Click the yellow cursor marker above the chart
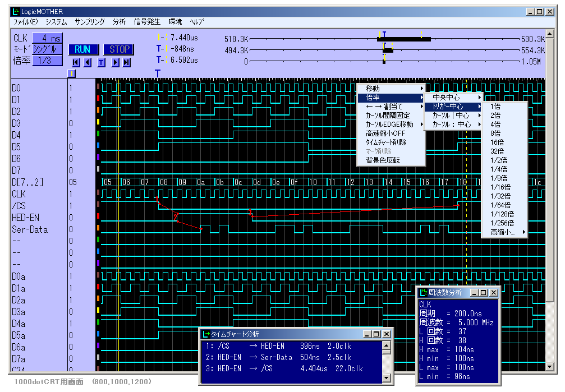The height and width of the screenshot is (392, 565). pos(71,73)
